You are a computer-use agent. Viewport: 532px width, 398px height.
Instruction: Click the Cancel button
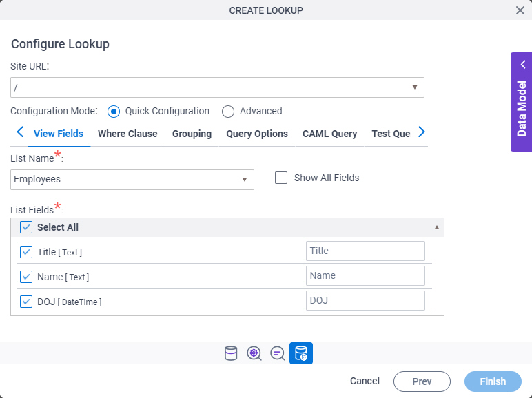(365, 381)
